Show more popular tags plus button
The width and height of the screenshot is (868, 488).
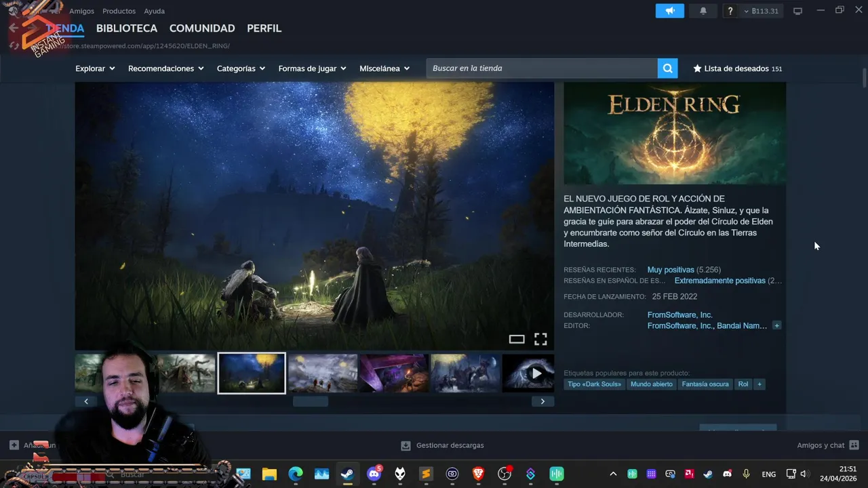click(x=759, y=384)
